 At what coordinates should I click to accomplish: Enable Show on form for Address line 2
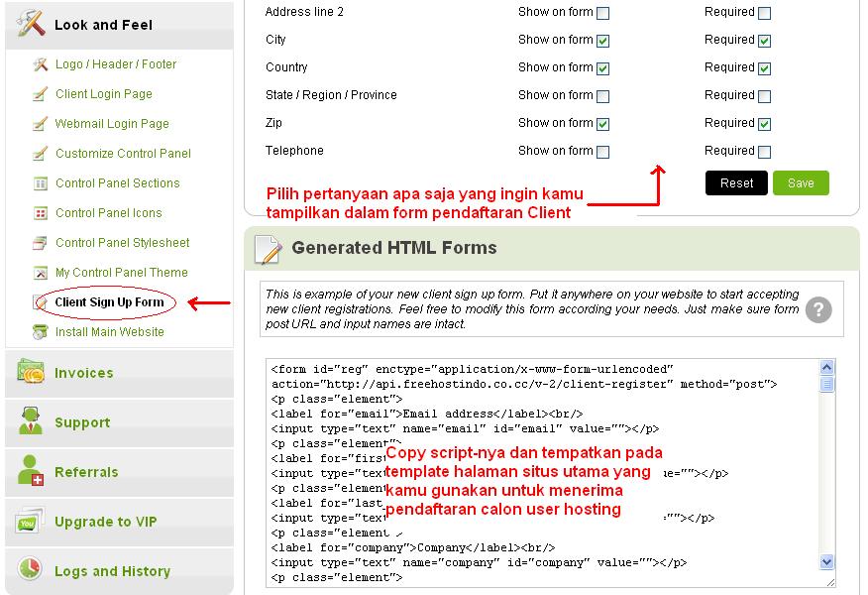click(603, 13)
